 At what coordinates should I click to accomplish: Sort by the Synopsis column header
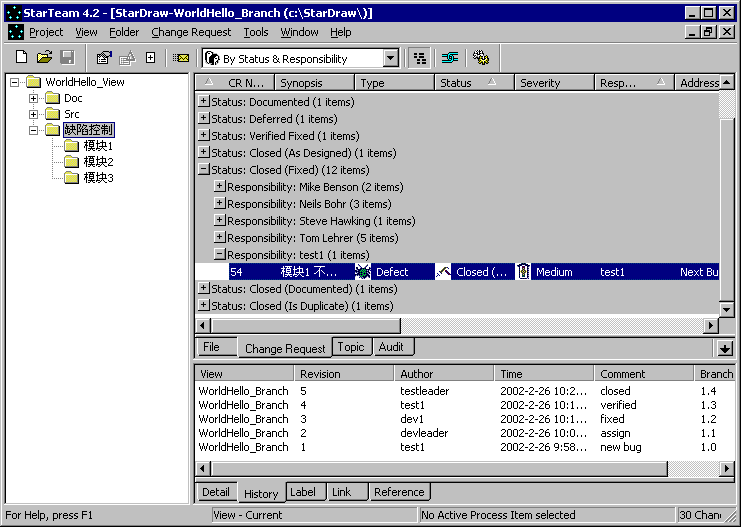314,83
